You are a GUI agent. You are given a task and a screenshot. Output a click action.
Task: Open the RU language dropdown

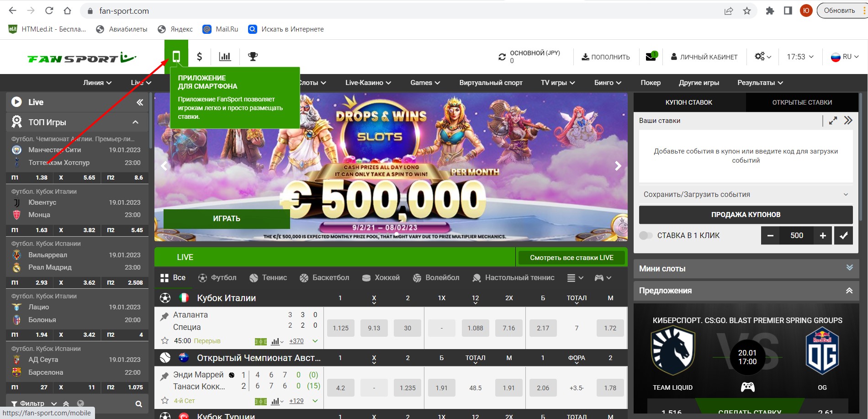tap(845, 57)
